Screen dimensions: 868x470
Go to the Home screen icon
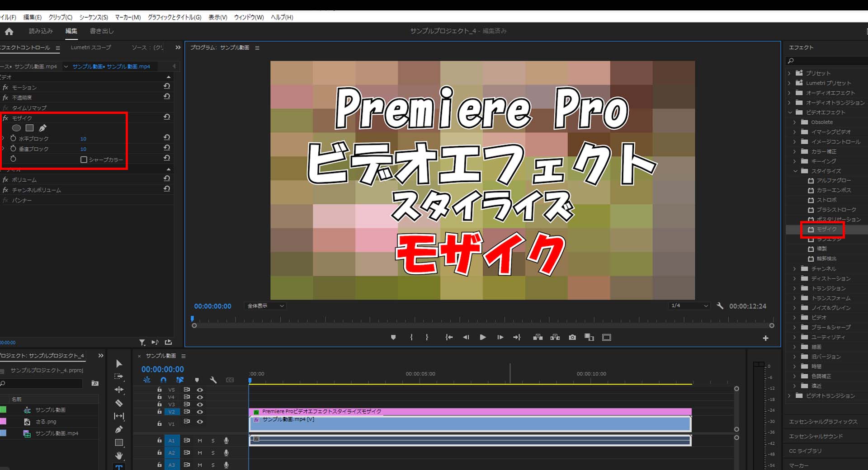[x=9, y=31]
